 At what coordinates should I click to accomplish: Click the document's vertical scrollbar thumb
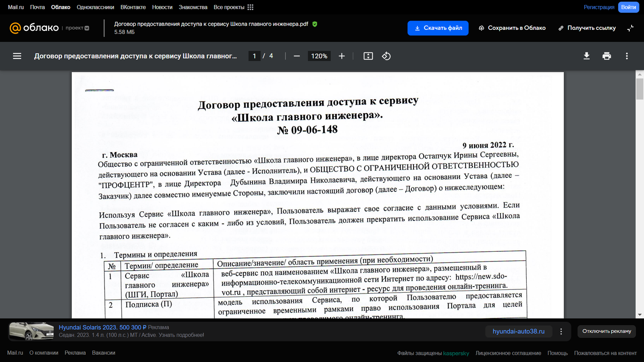coord(639,89)
